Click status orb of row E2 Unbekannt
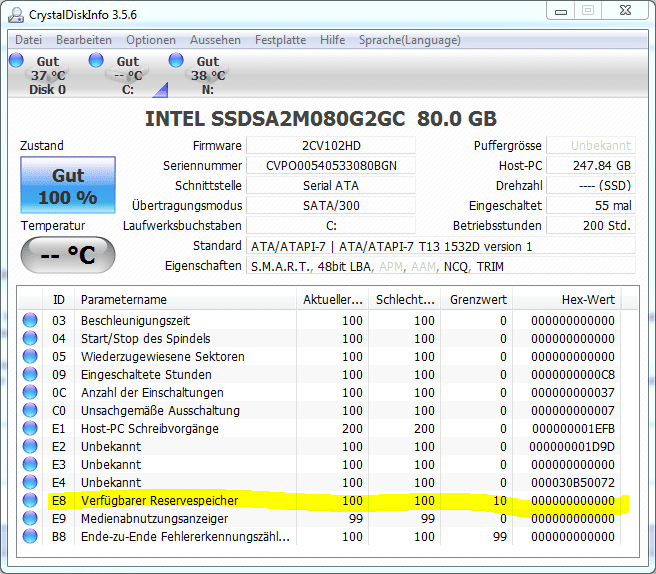 click(30, 446)
